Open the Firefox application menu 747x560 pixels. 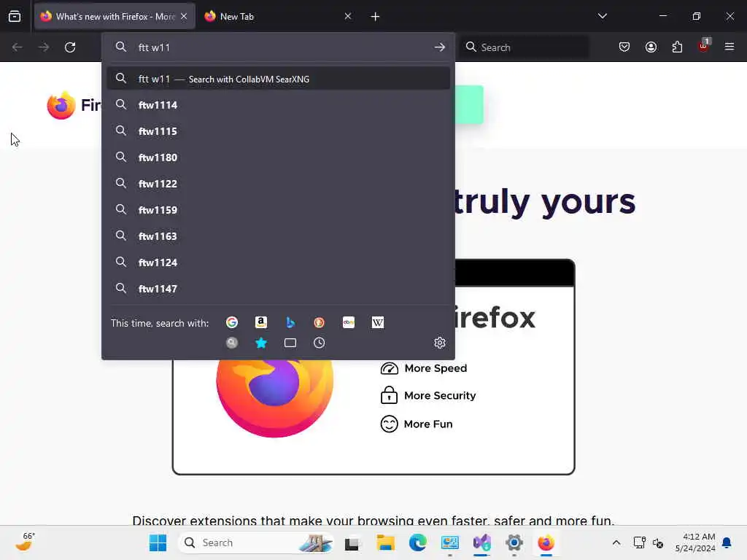(x=729, y=47)
